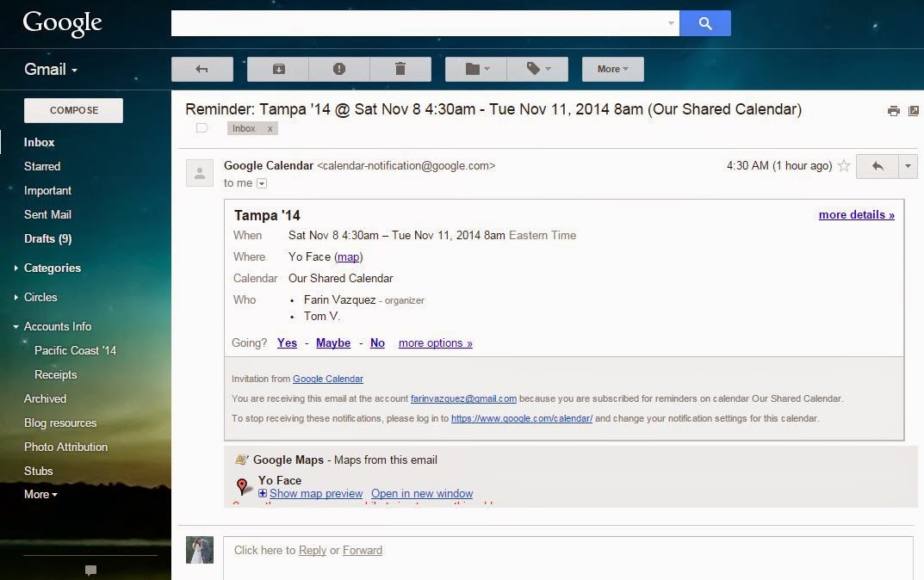Print the email using printer icon
This screenshot has width=924, height=580.
(893, 111)
